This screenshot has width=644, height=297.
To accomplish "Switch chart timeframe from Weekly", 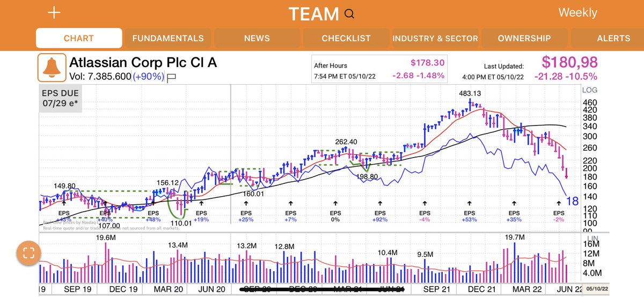I will click(577, 13).
